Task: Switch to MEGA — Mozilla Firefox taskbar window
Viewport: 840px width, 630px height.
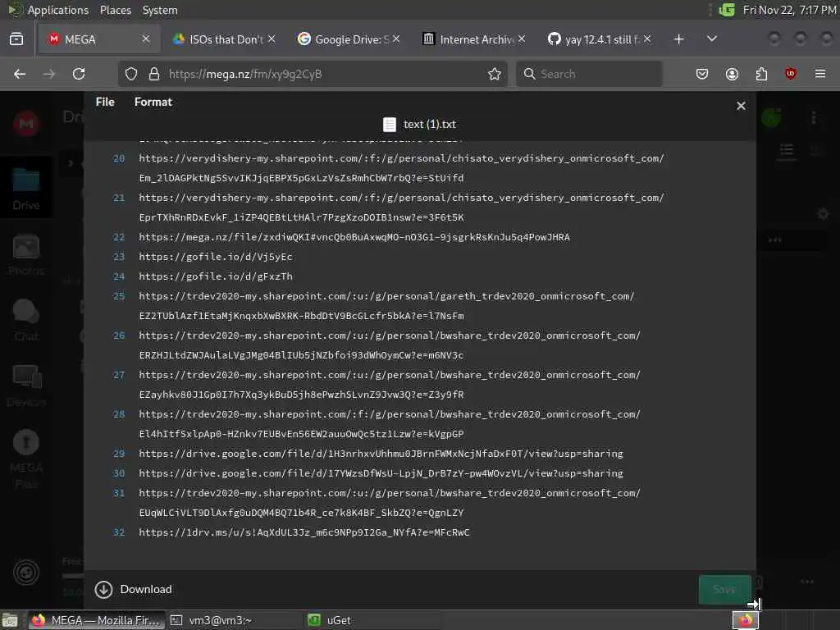Action: tap(97, 620)
